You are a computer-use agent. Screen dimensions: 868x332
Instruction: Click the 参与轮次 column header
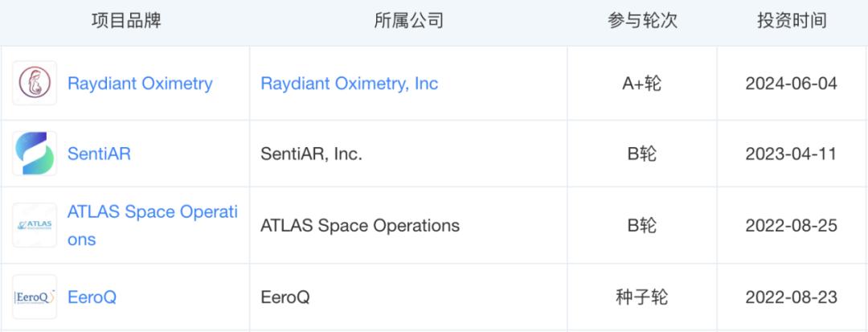[642, 21]
